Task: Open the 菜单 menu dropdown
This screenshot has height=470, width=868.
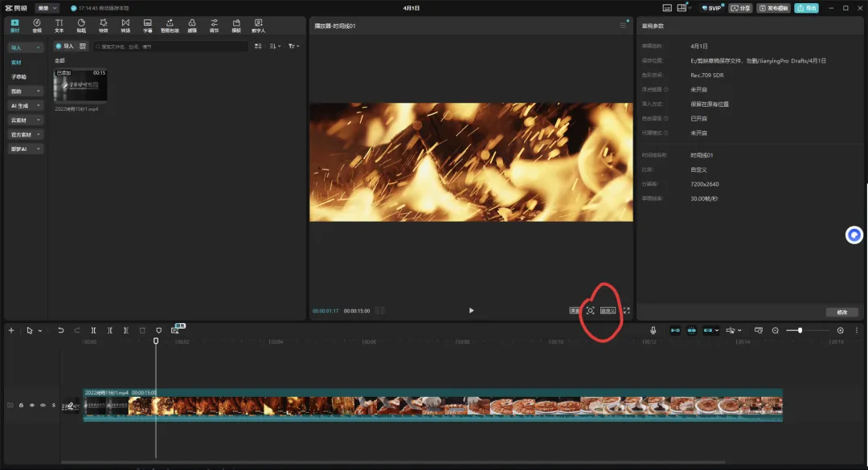Action: tap(47, 8)
